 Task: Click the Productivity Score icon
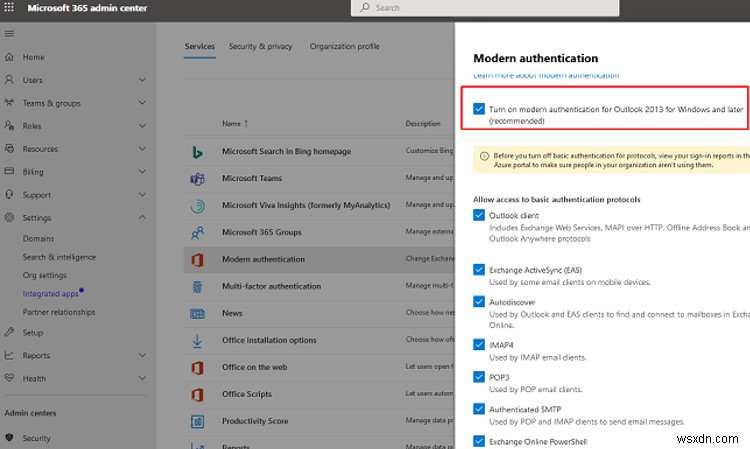(x=197, y=421)
